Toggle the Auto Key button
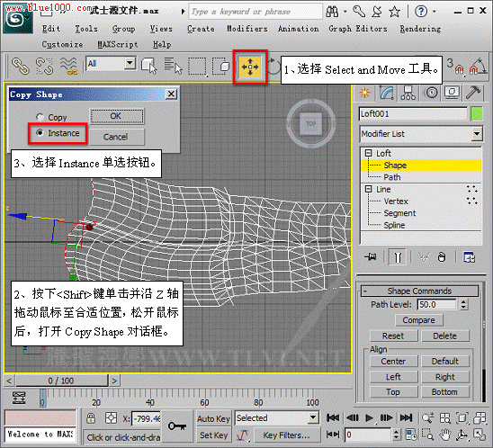 tap(213, 418)
